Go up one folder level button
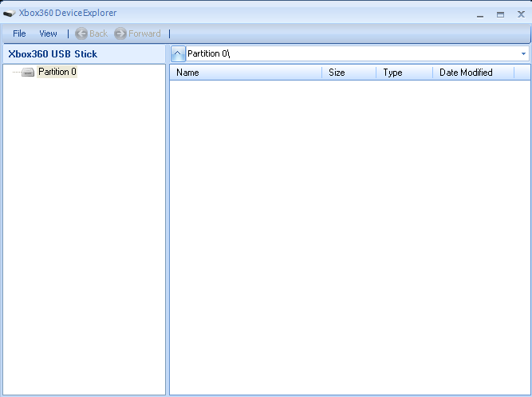Image resolution: width=532 pixels, height=397 pixels. click(178, 53)
